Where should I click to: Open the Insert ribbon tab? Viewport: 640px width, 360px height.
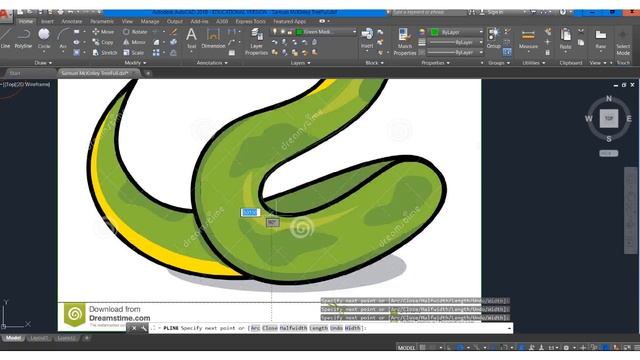click(x=47, y=21)
